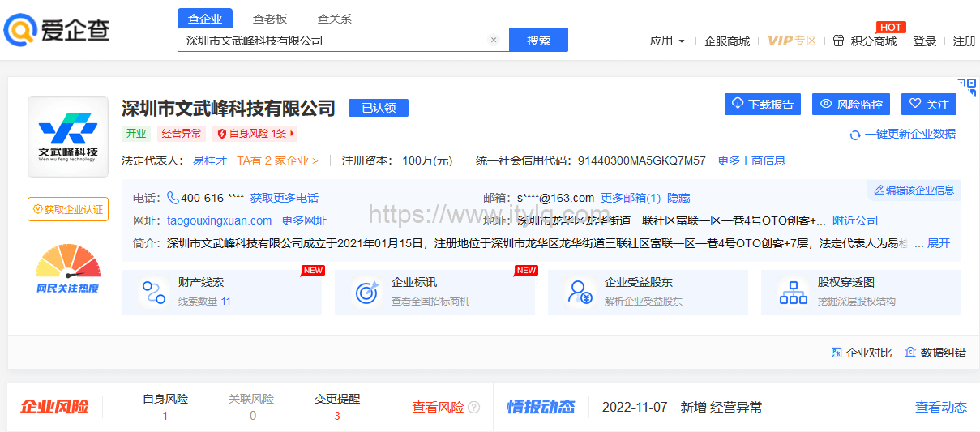980x432 pixels.
Task: Clear the search box with the X icon
Action: pyautogui.click(x=494, y=40)
